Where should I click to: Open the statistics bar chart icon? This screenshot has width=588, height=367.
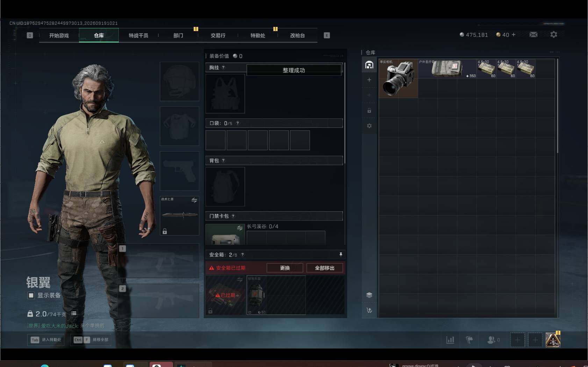click(x=450, y=340)
